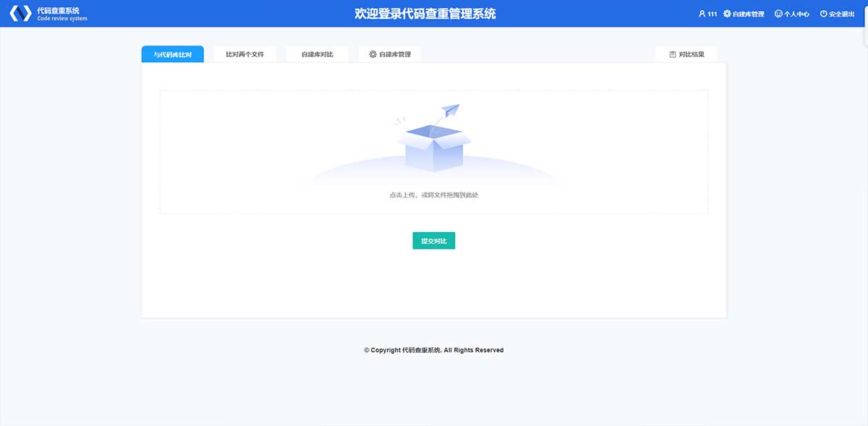The width and height of the screenshot is (868, 426).
Task: Click the 自建库管理 text in header
Action: click(x=748, y=14)
